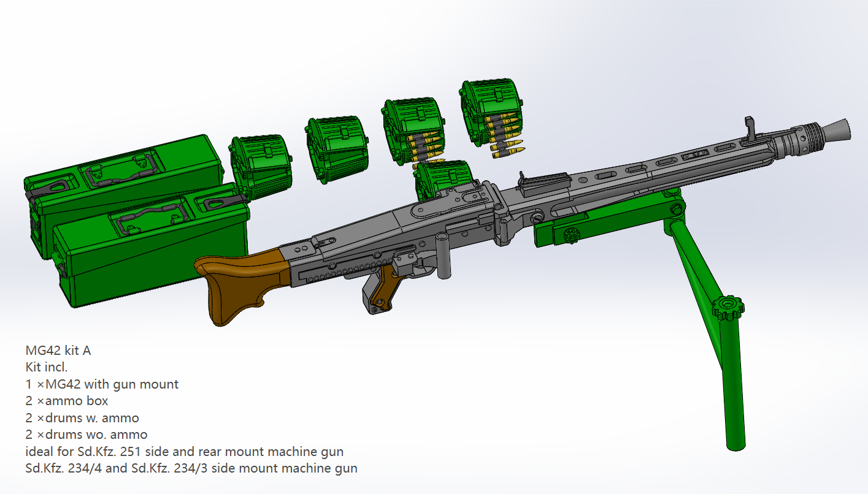
Task: Select the "2 ×drums wo. ammo" line
Action: (86, 435)
